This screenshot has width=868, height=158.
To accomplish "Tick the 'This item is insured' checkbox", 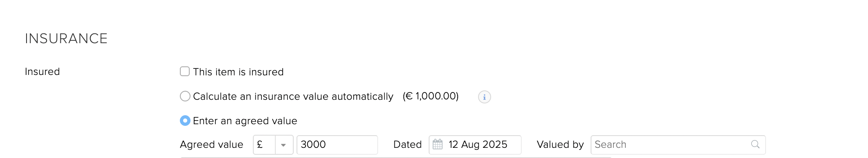I will click(x=185, y=72).
